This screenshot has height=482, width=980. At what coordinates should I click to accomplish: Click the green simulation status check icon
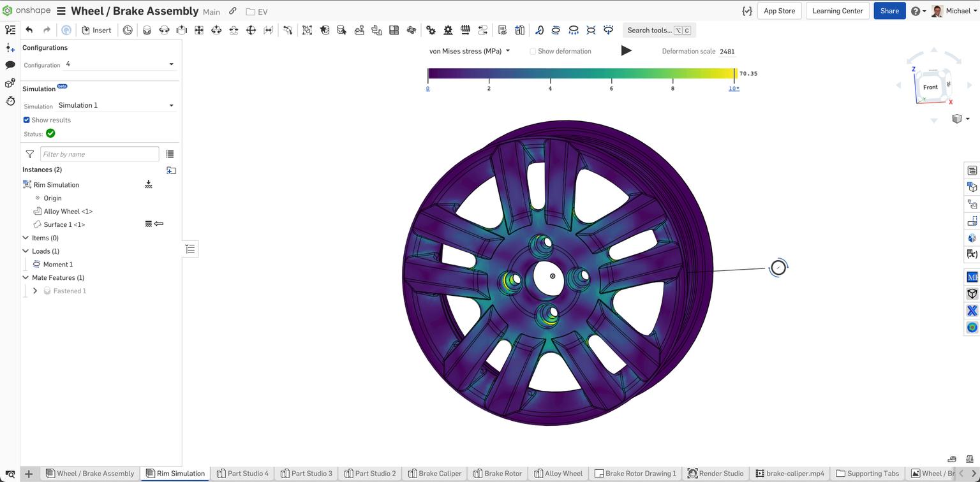50,133
